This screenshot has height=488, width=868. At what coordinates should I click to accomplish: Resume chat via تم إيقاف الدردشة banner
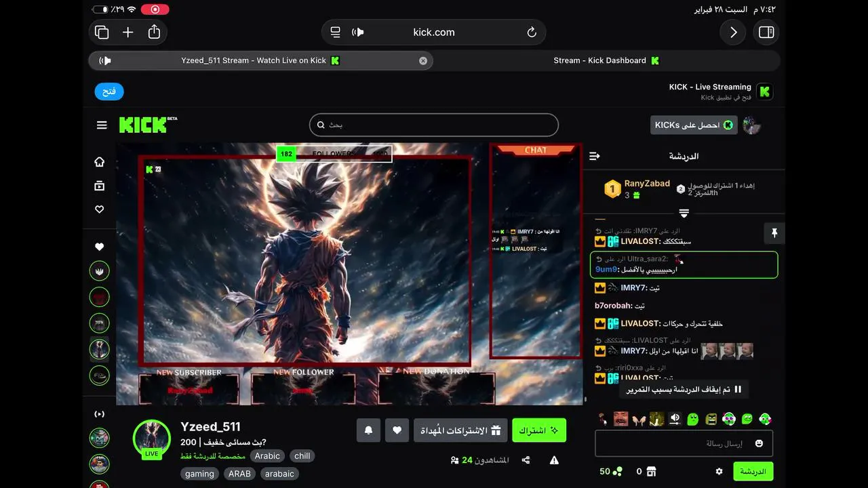pos(684,390)
